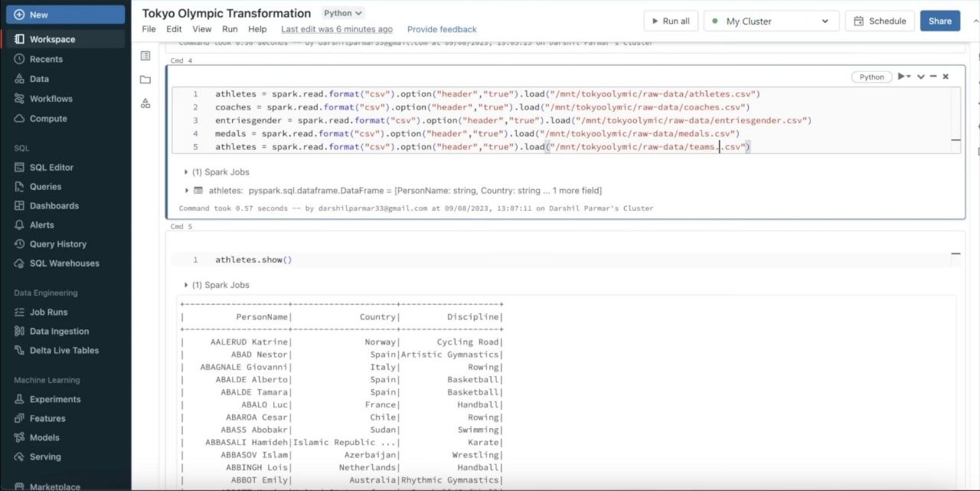Open the Schedule dialog
The image size is (980, 491).
tap(880, 21)
